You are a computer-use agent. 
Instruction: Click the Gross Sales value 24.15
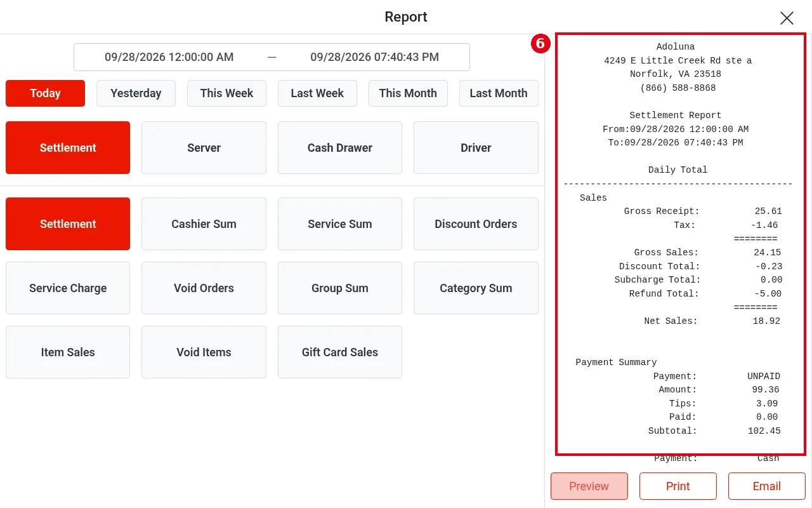click(768, 253)
